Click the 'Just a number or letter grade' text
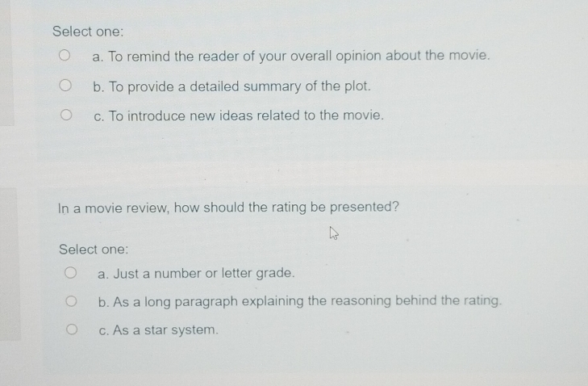 pyautogui.click(x=197, y=274)
